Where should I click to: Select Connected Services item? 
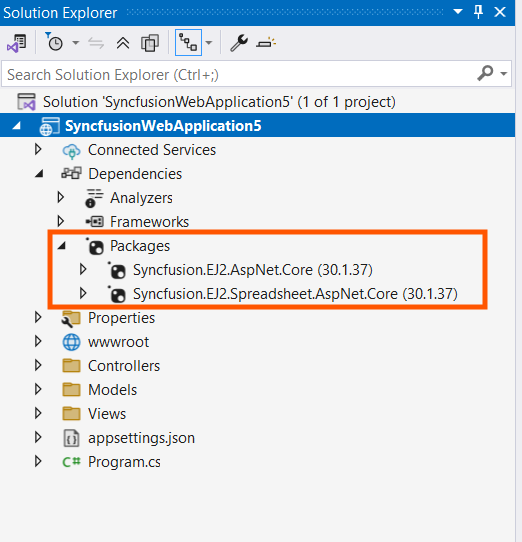tap(152, 150)
